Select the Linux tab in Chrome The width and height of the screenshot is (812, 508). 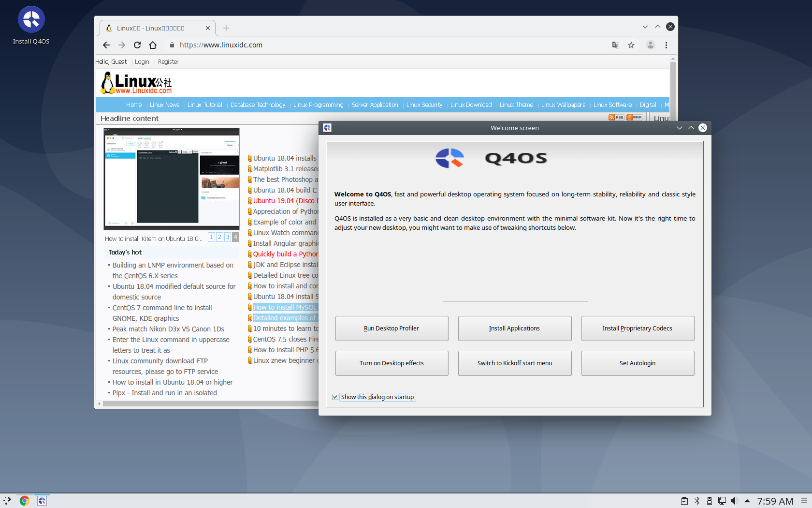(157, 28)
